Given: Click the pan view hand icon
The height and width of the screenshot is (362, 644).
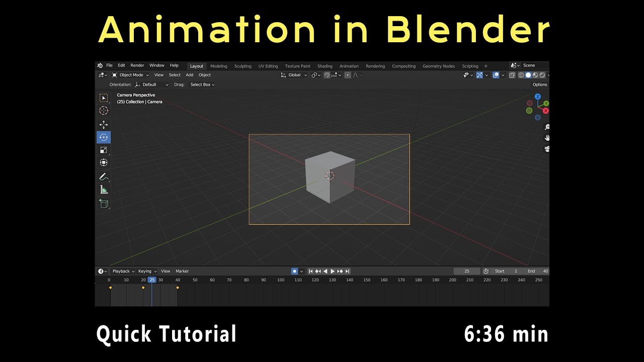Looking at the screenshot, I should point(546,138).
